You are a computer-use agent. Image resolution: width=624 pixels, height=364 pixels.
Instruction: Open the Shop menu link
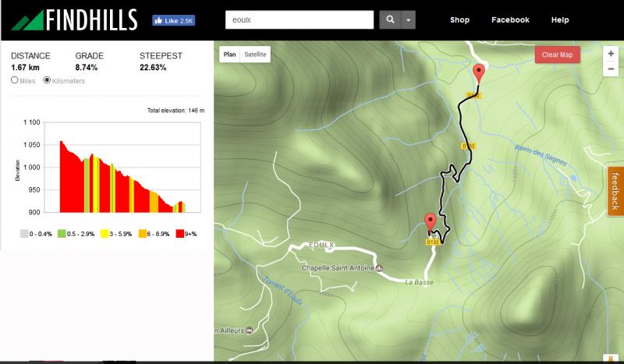[x=459, y=20]
